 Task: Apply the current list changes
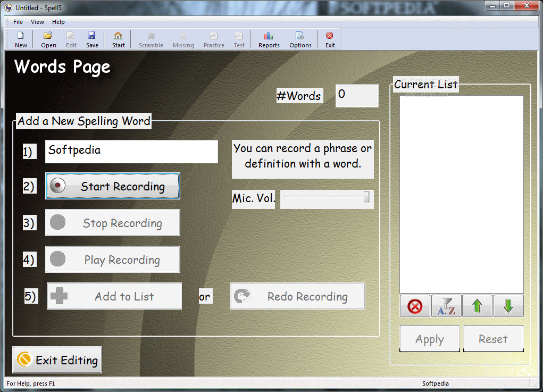[430, 339]
